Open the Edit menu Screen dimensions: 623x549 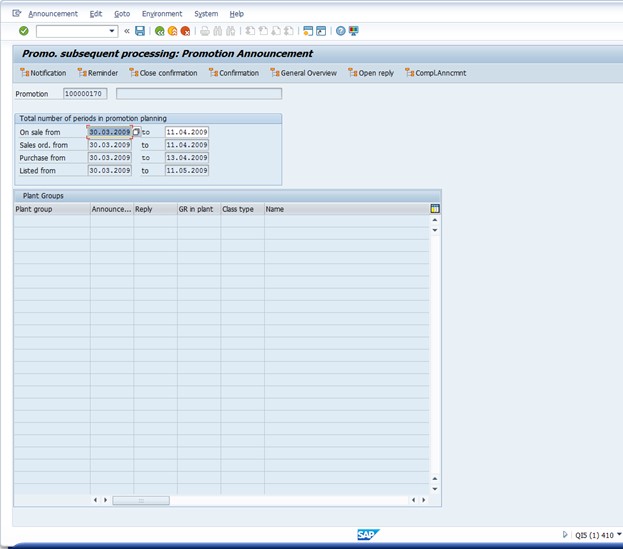pos(96,14)
